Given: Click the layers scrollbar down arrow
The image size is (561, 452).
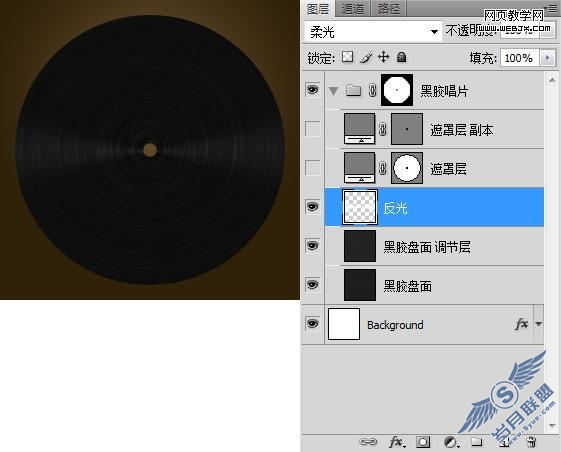Looking at the screenshot, I should [552, 425].
